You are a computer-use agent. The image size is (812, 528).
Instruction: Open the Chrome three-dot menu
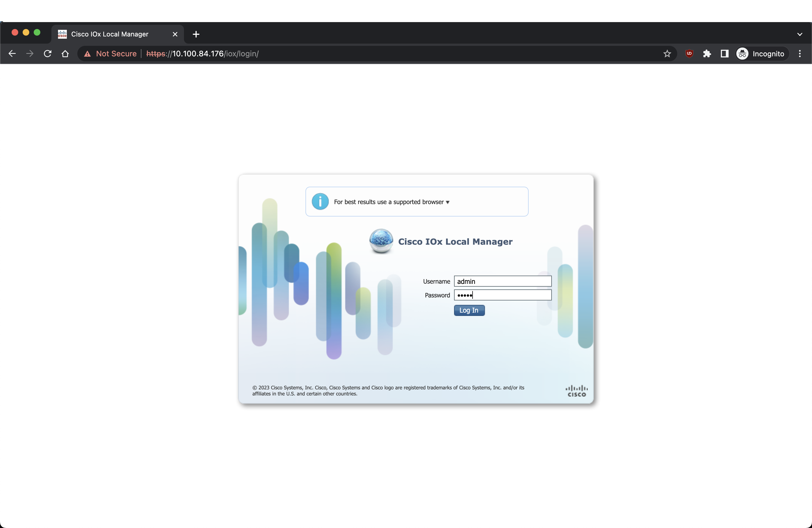coord(799,54)
